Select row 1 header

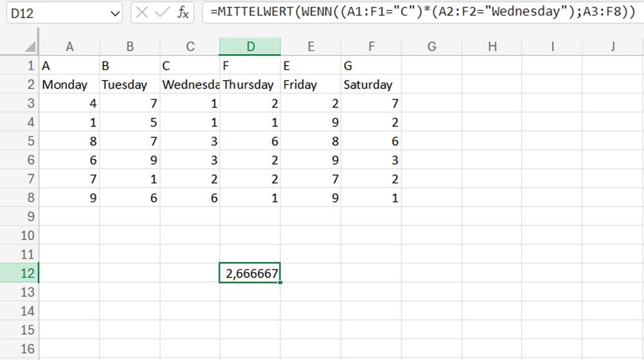click(19, 65)
